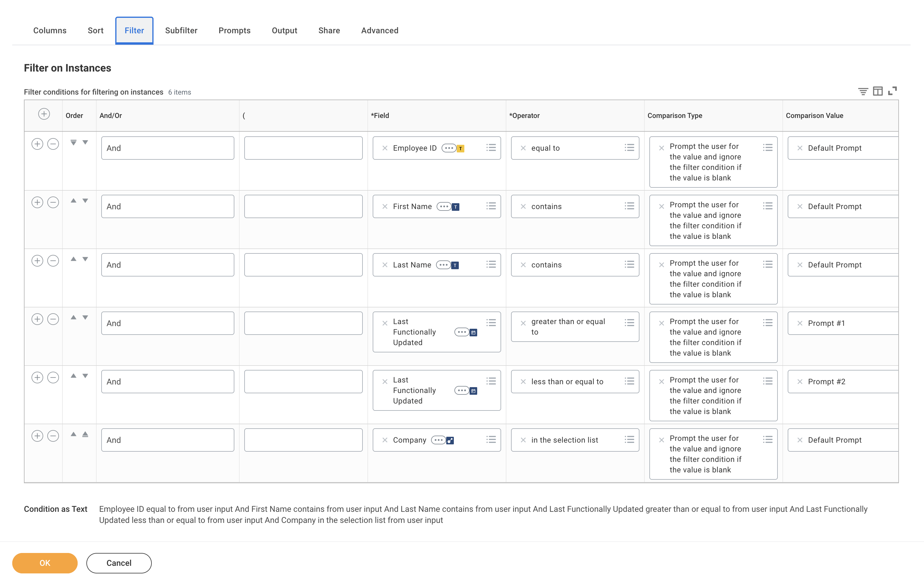
Task: Open 'less than or equal to' operator list
Action: point(629,381)
